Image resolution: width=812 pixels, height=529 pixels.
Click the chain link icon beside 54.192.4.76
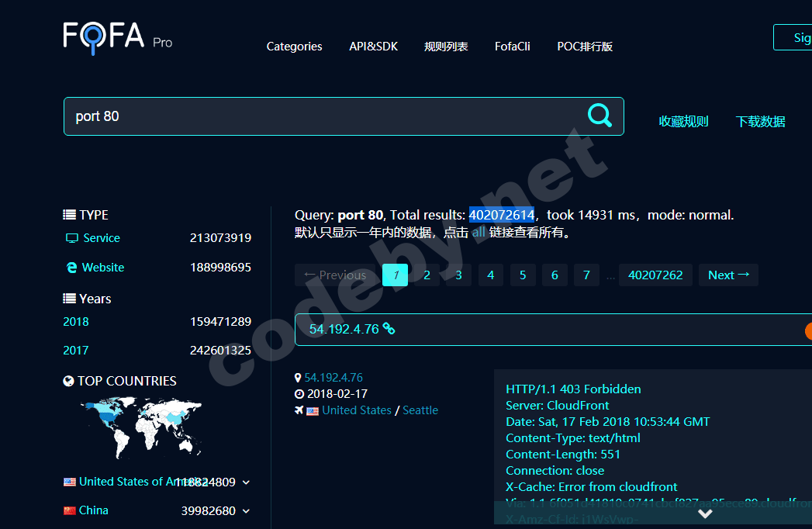[x=389, y=328]
